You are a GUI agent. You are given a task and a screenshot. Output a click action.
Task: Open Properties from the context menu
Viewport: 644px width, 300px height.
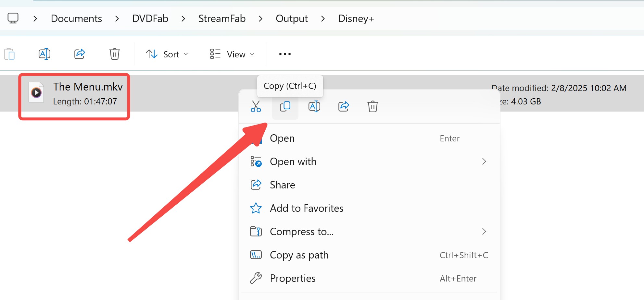click(370, 278)
